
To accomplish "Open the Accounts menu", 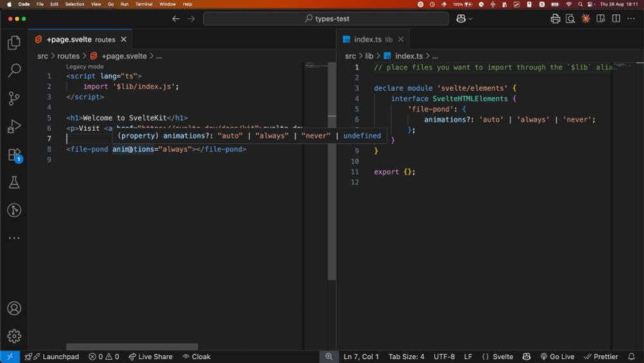I will (x=14, y=308).
